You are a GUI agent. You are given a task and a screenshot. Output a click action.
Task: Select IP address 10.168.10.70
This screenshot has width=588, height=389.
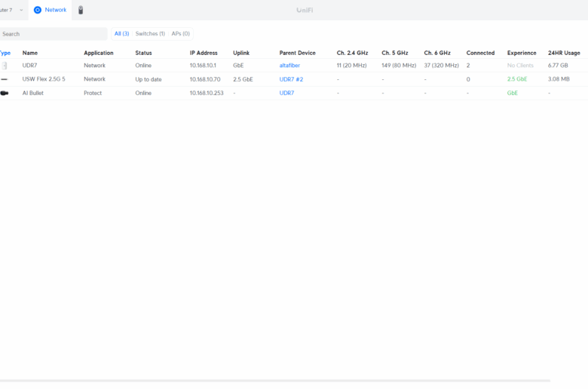pos(205,79)
